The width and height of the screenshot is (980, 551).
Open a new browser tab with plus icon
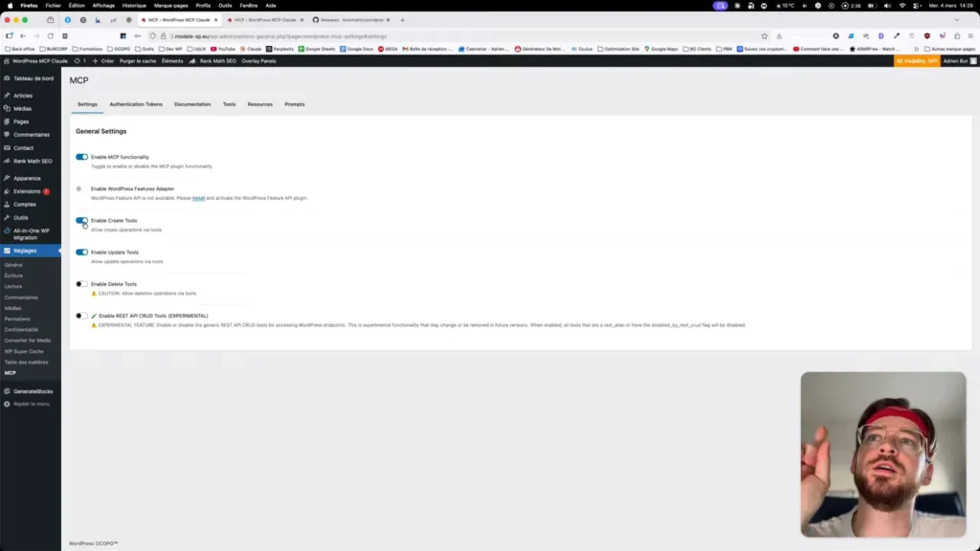(x=402, y=19)
